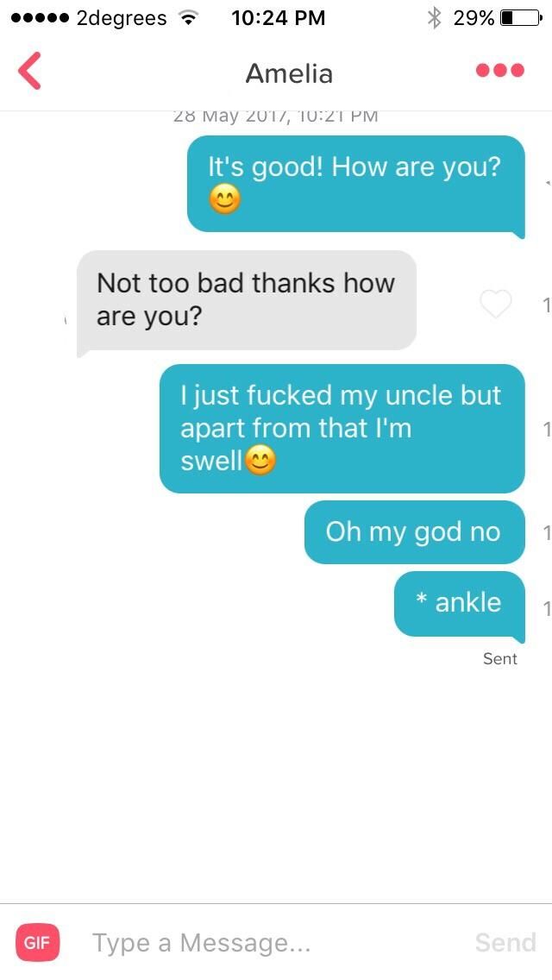The image size is (552, 980).
Task: Click the Send button
Action: click(505, 943)
